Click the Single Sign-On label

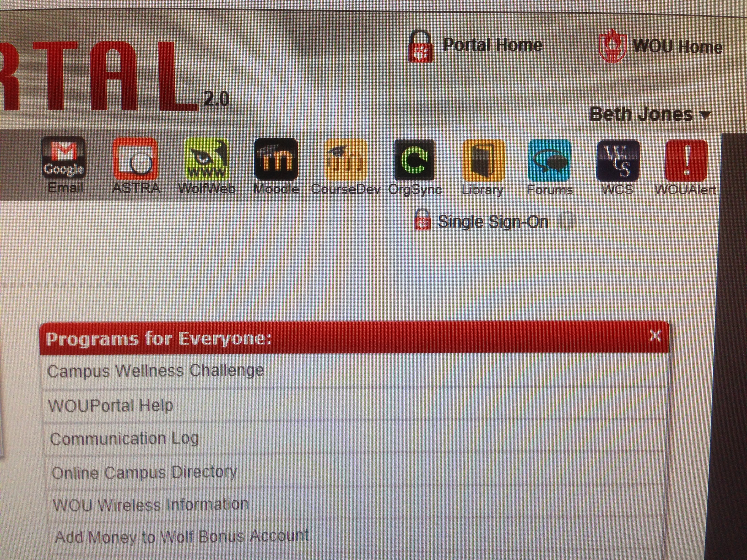click(x=493, y=222)
